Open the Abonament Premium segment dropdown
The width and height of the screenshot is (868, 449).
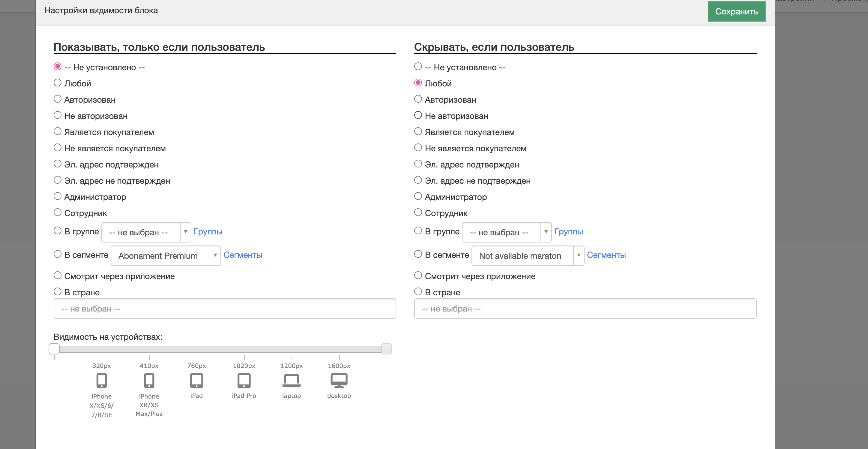point(166,255)
